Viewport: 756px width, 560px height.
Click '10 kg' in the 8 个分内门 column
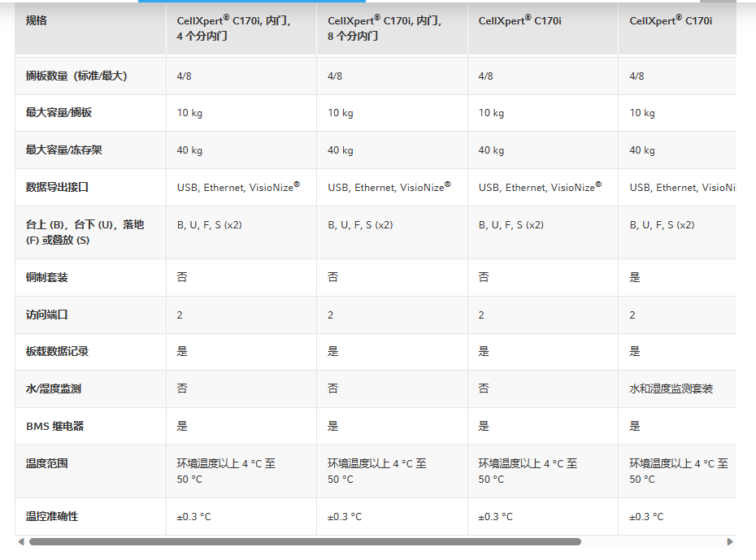[x=341, y=113]
